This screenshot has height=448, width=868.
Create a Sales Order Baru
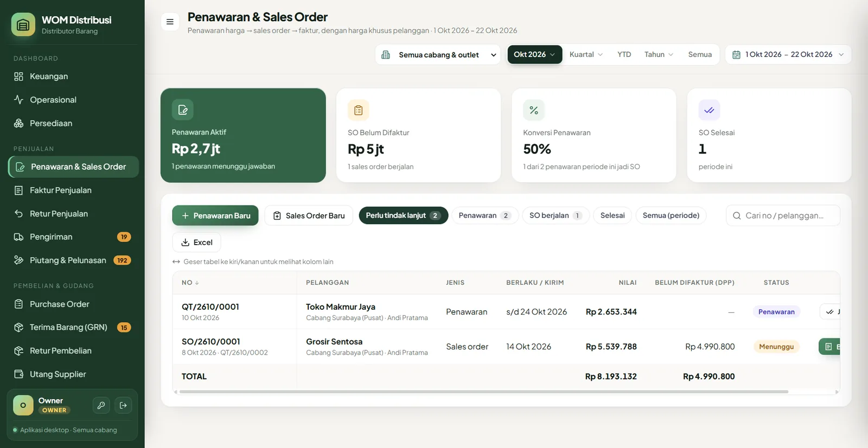[x=309, y=215]
